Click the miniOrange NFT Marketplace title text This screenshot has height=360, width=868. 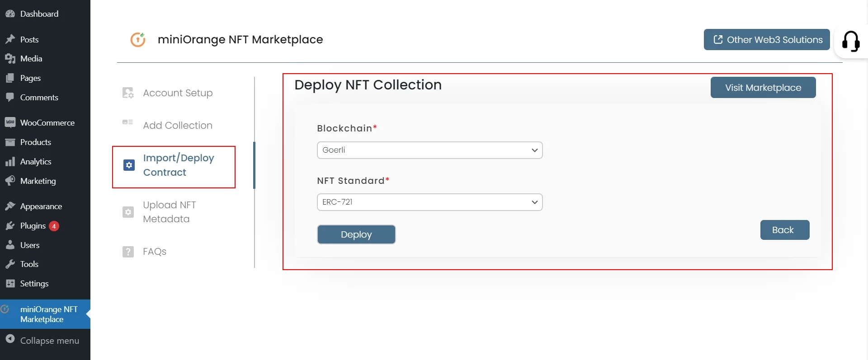(240, 40)
